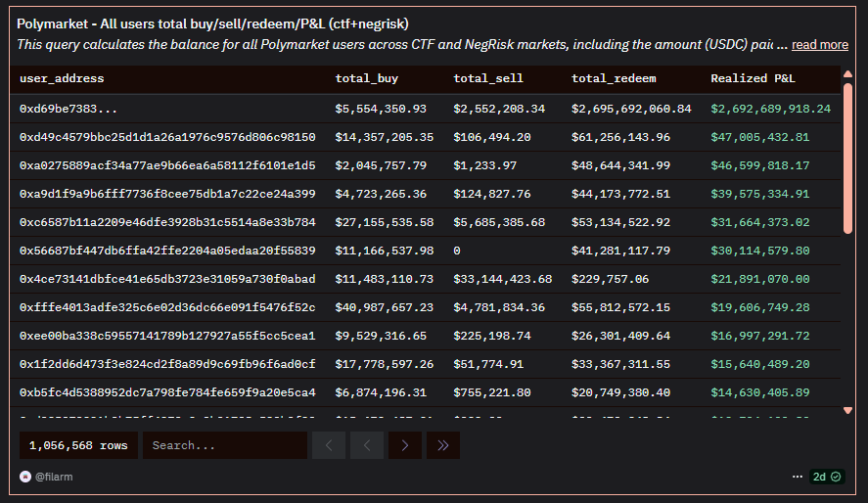Click the table scroll up arrow

point(847,74)
